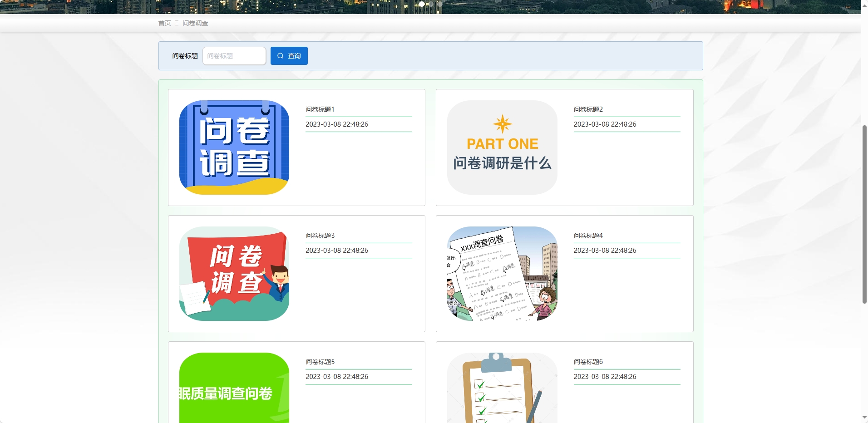This screenshot has width=868, height=423.
Task: Select the first carousel indicator dot
Action: coord(422,4)
